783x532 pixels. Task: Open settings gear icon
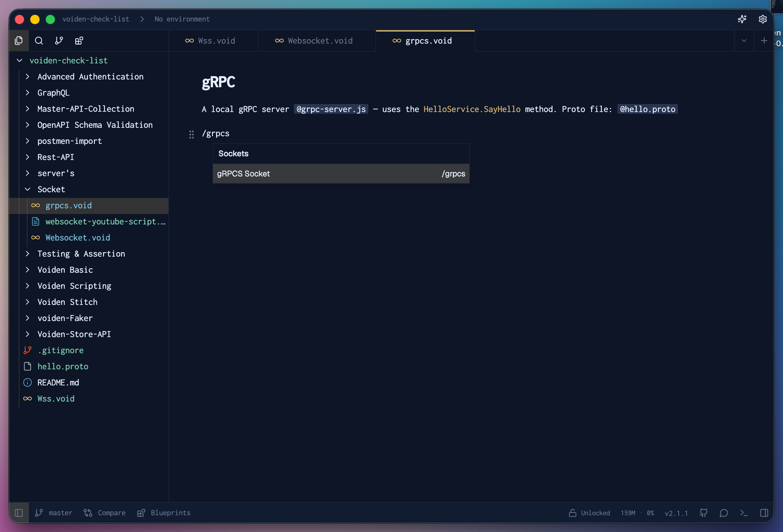(x=763, y=19)
